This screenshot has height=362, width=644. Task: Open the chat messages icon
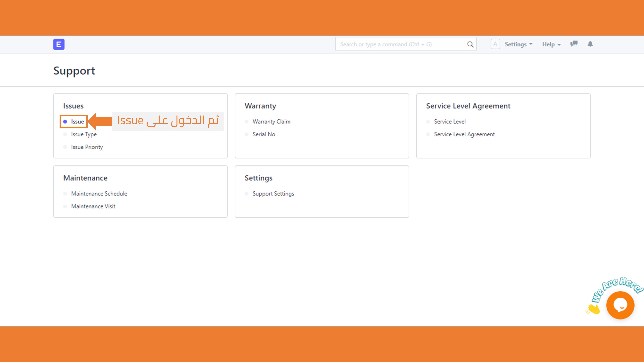(574, 44)
